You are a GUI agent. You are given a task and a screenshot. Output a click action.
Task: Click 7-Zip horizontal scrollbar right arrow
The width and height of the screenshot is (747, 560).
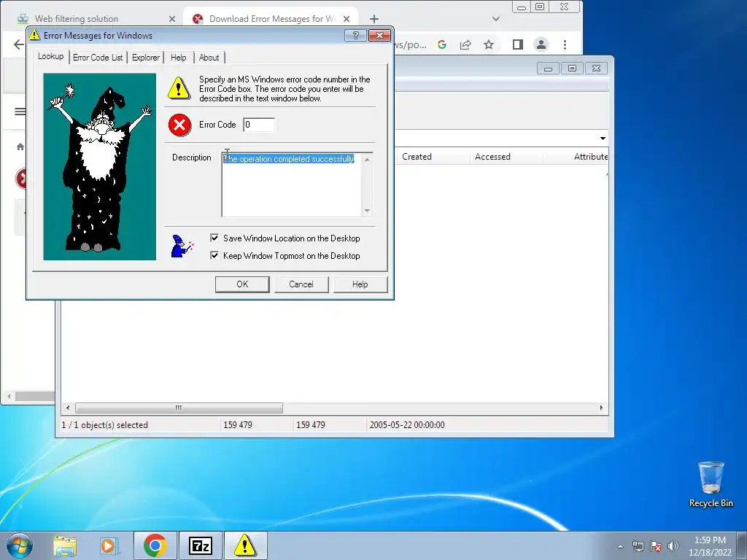(x=601, y=408)
